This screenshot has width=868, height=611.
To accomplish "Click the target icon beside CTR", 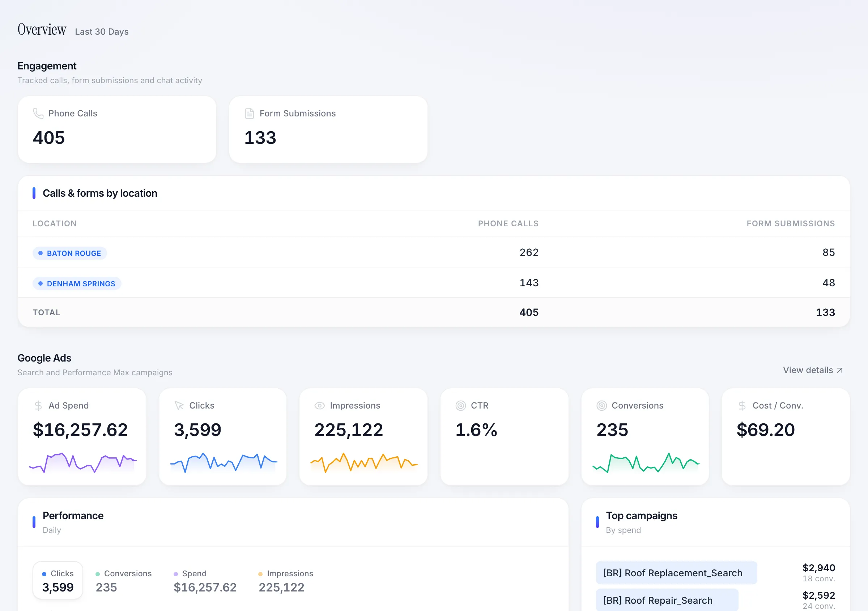I will click(460, 405).
